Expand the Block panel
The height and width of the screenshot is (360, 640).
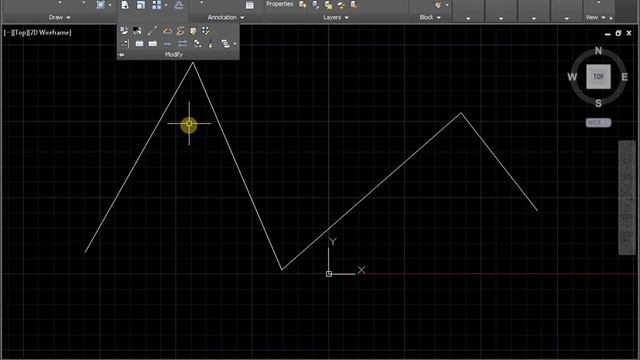pos(430,17)
